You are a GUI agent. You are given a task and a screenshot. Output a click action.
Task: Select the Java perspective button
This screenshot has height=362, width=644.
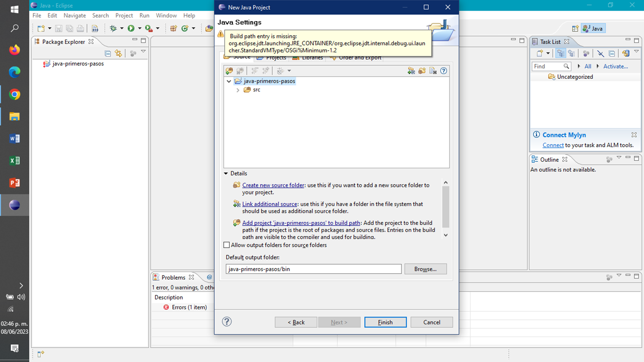593,28
